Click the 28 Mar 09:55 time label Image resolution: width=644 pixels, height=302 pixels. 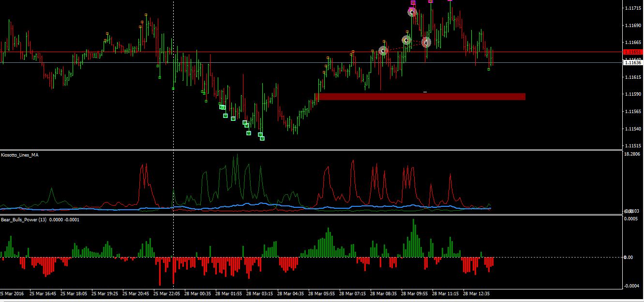[414, 293]
